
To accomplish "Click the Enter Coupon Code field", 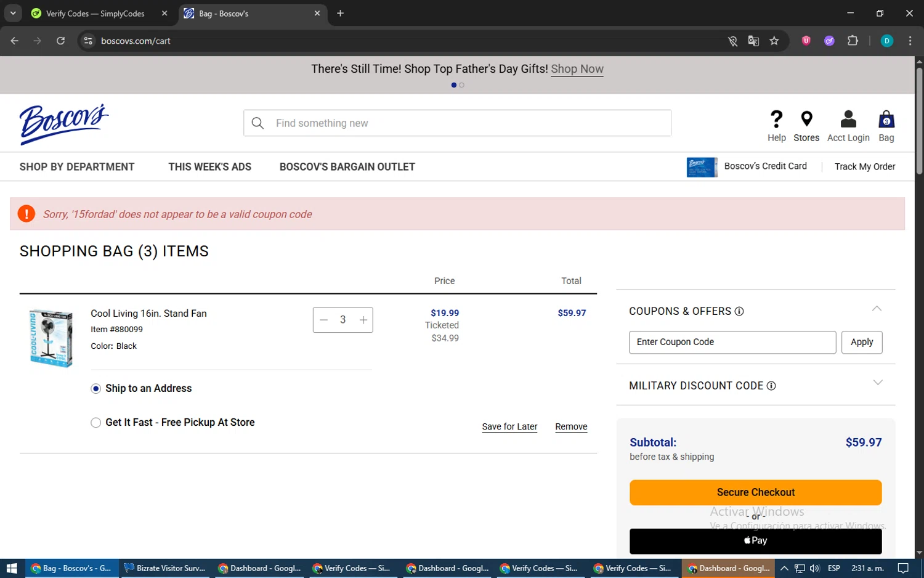I will coord(732,342).
